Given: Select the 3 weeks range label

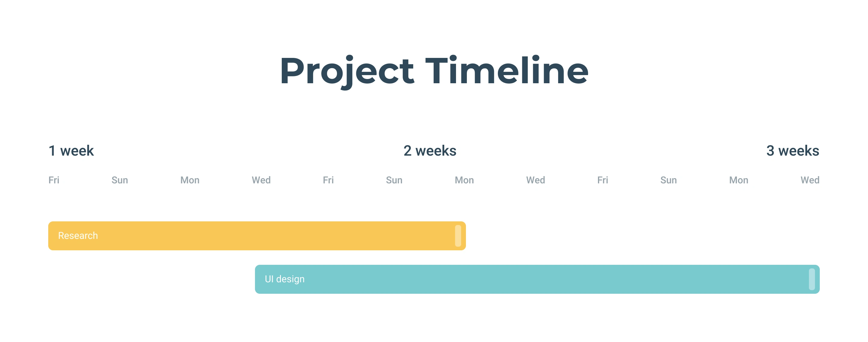Looking at the screenshot, I should [793, 151].
